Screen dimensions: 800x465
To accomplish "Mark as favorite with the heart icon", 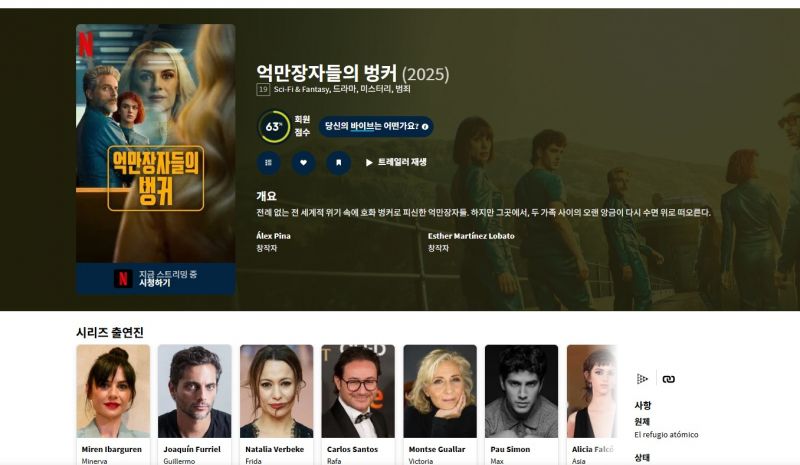I will [304, 163].
